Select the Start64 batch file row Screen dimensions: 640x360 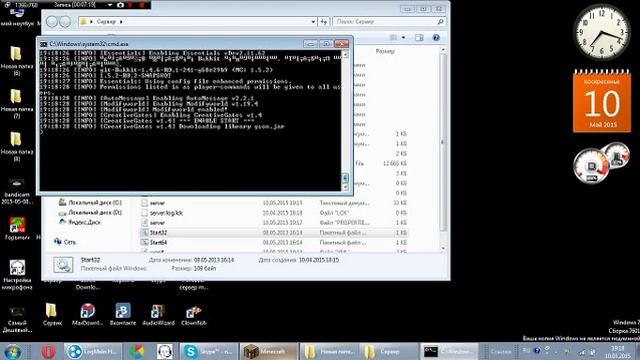[273, 242]
